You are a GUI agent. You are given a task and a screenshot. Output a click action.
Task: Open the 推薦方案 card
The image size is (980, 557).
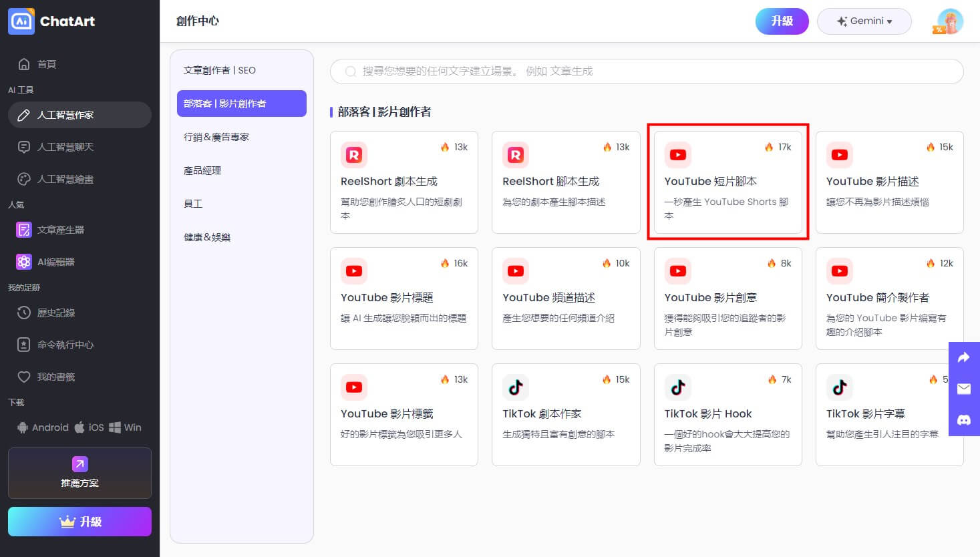click(x=79, y=473)
